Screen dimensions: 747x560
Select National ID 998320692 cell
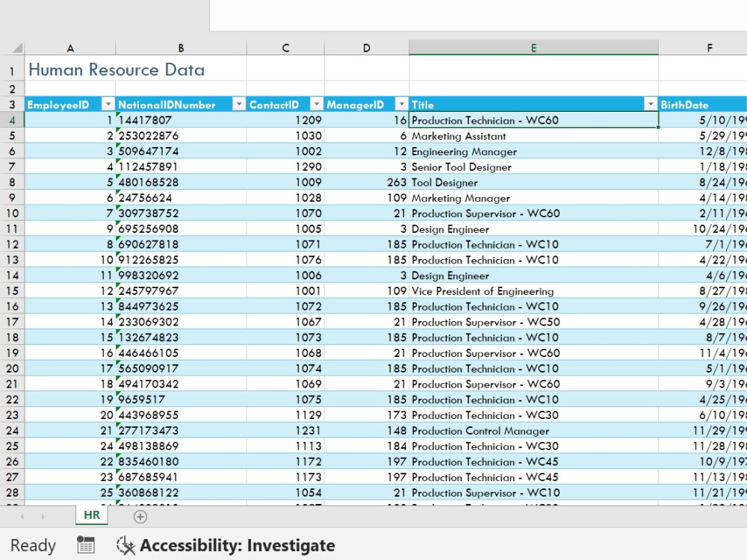point(181,276)
